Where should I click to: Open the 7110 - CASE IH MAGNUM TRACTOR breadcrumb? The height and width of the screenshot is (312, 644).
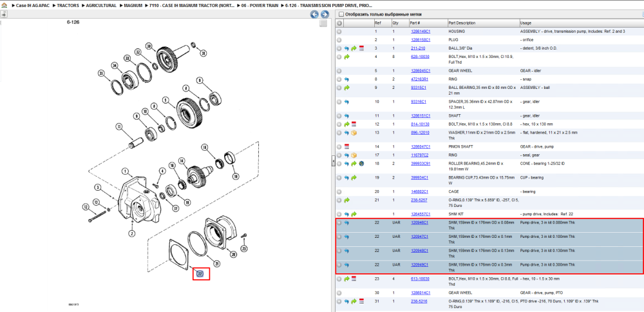pos(192,6)
